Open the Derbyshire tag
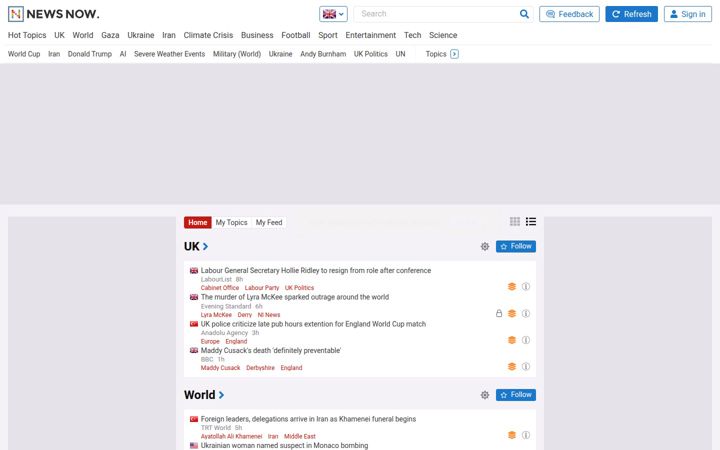Image resolution: width=720 pixels, height=450 pixels. 260,368
